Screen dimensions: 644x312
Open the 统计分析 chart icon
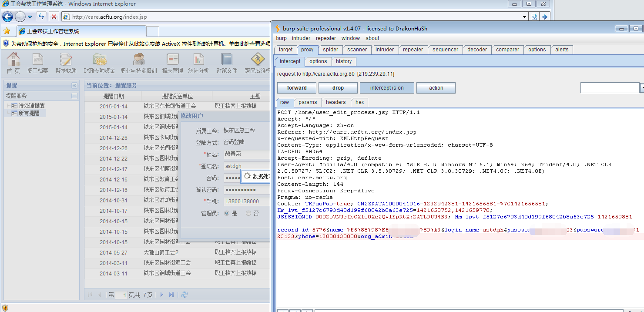(x=199, y=60)
